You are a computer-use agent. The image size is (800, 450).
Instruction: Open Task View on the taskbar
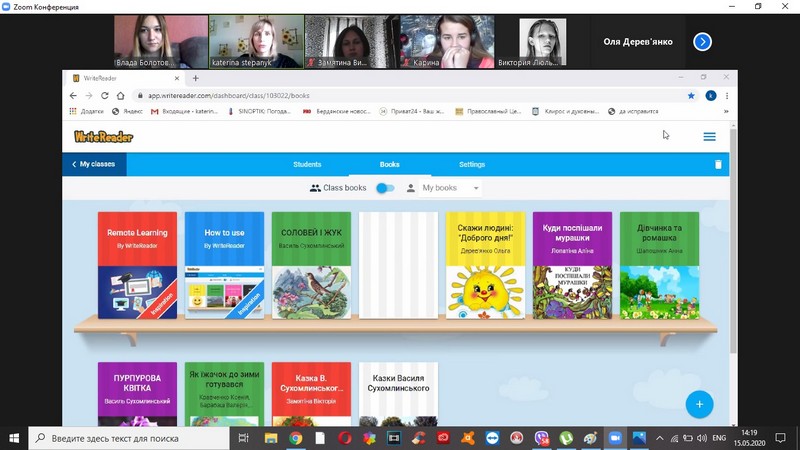point(243,438)
